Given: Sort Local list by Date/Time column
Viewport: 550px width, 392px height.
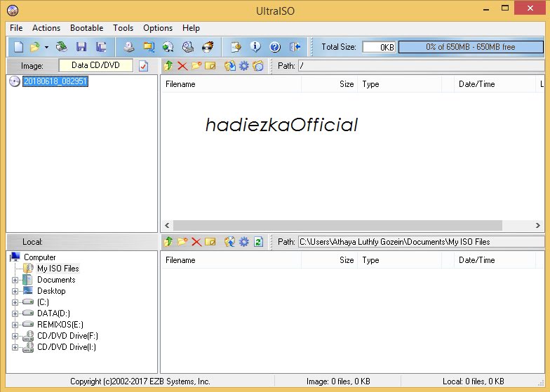Looking at the screenshot, I should [495, 260].
